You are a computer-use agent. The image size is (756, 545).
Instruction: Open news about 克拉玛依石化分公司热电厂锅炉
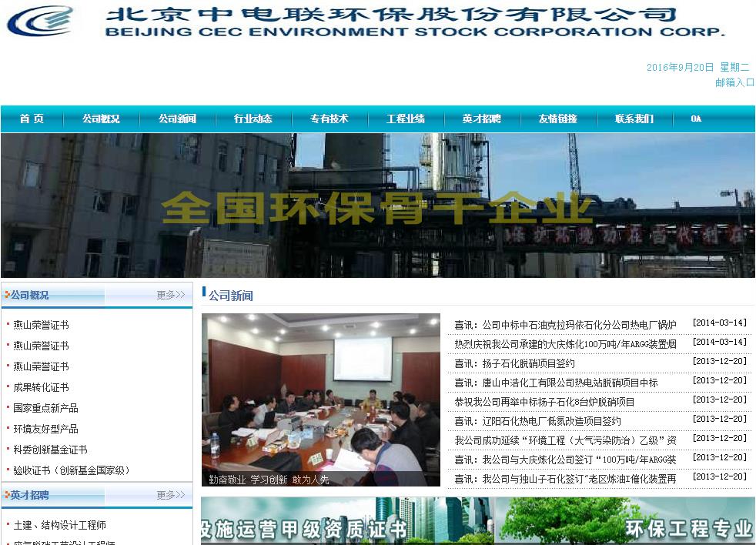[x=565, y=325]
